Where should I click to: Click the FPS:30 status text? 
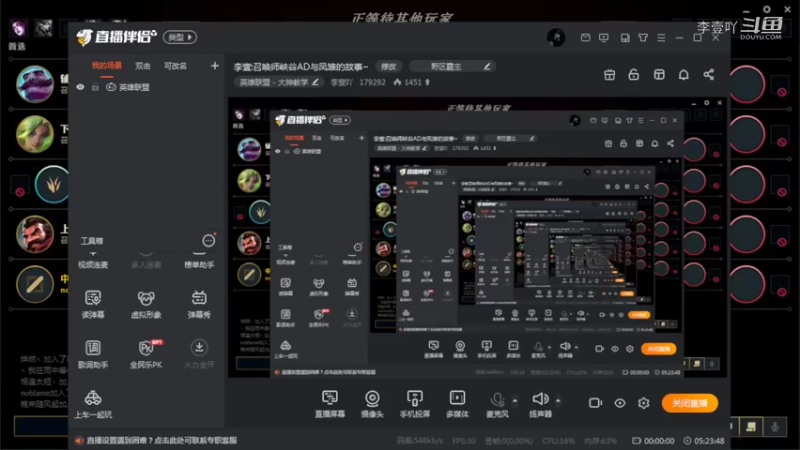pyautogui.click(x=464, y=441)
